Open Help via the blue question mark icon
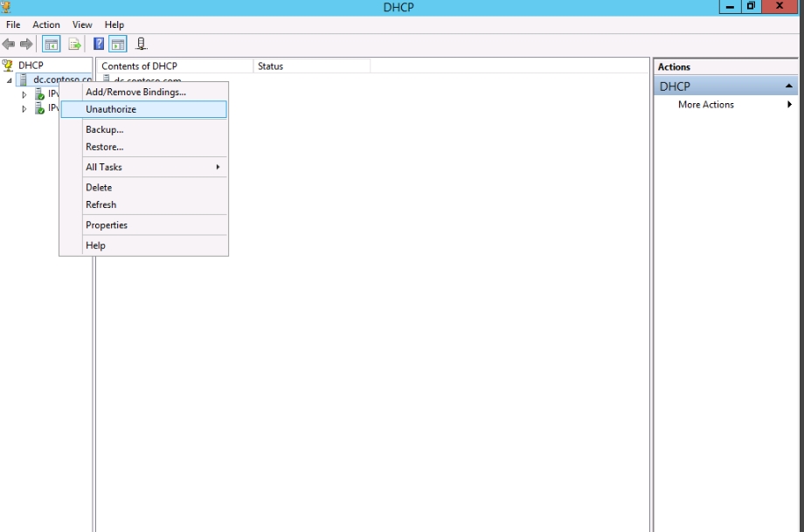Viewport: 804px width, 532px height. point(100,45)
